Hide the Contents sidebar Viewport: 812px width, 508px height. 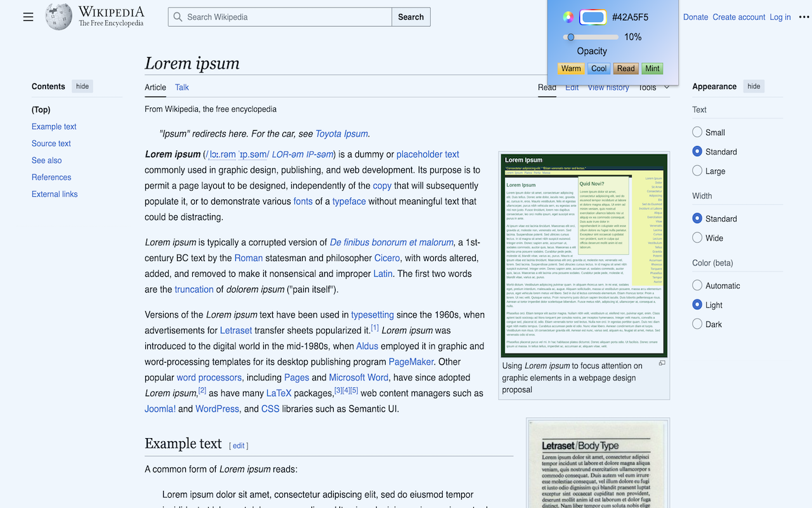(82, 86)
